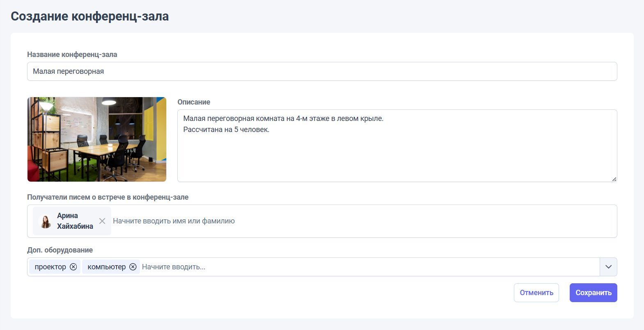The width and height of the screenshot is (644, 330).
Task: Grab the Описание textarea resize handle
Action: [614, 179]
